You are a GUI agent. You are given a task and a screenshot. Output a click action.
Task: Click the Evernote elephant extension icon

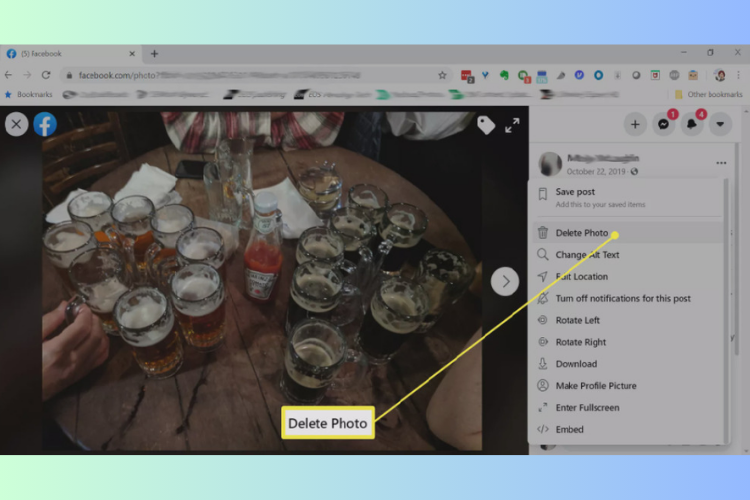(x=504, y=75)
